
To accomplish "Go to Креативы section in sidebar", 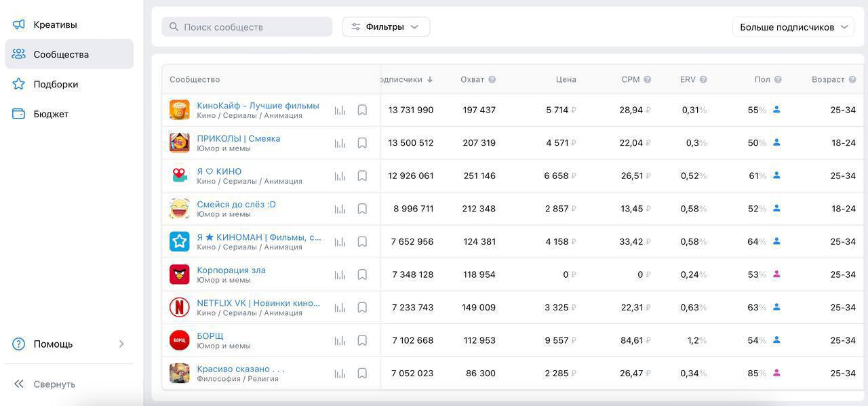I will pos(55,24).
